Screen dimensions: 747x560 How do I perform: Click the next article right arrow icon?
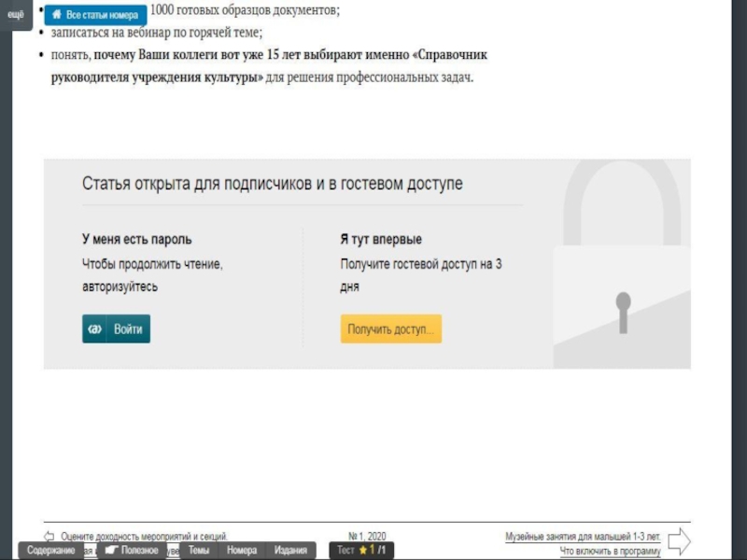(x=679, y=541)
